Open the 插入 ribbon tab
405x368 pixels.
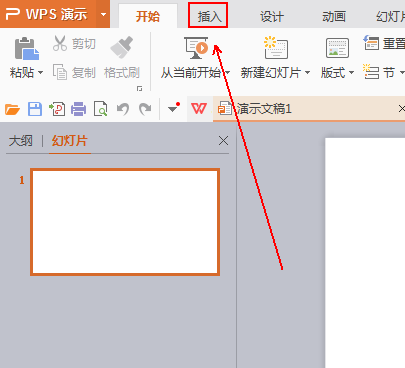point(208,16)
